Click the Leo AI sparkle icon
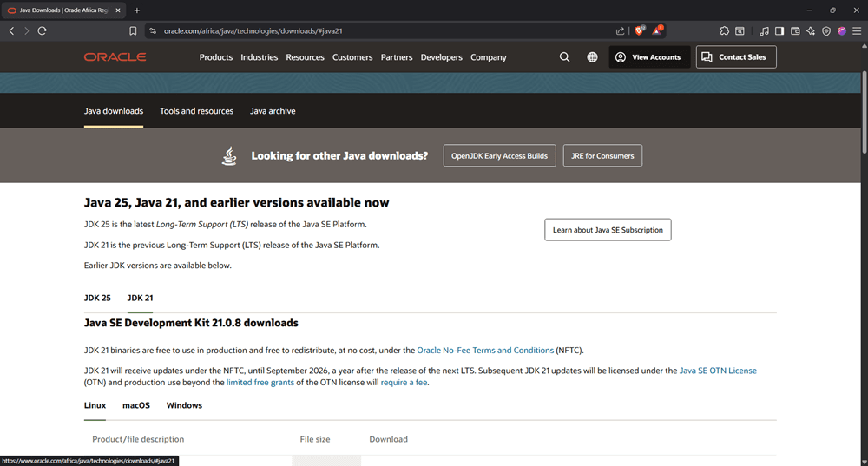The image size is (868, 466). click(x=811, y=30)
